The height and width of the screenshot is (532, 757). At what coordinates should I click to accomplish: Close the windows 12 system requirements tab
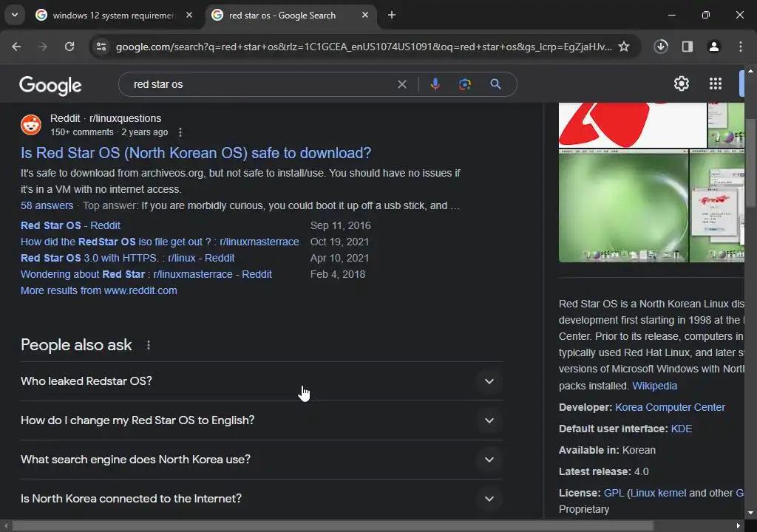[189, 15]
